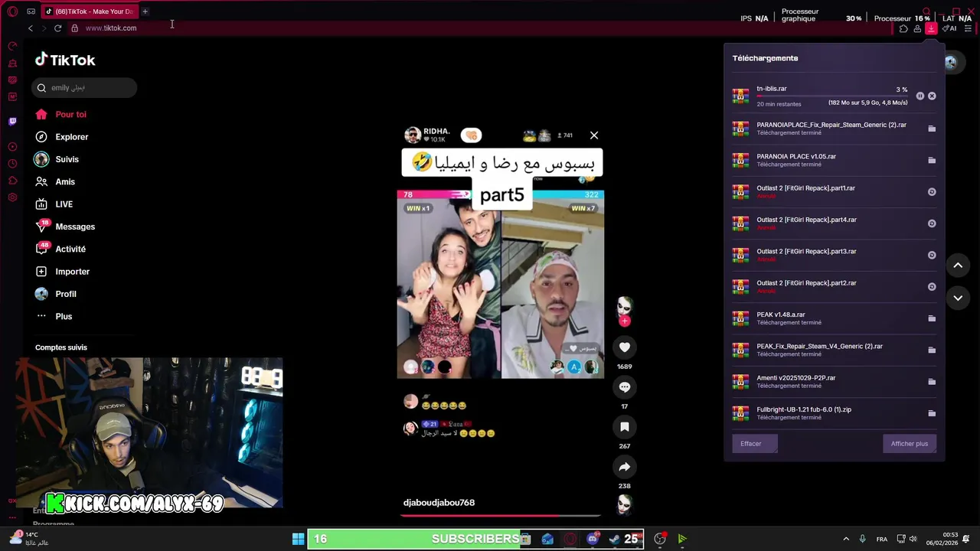The image size is (980, 551).
Task: Show hidden system tray icons
Action: tap(846, 540)
